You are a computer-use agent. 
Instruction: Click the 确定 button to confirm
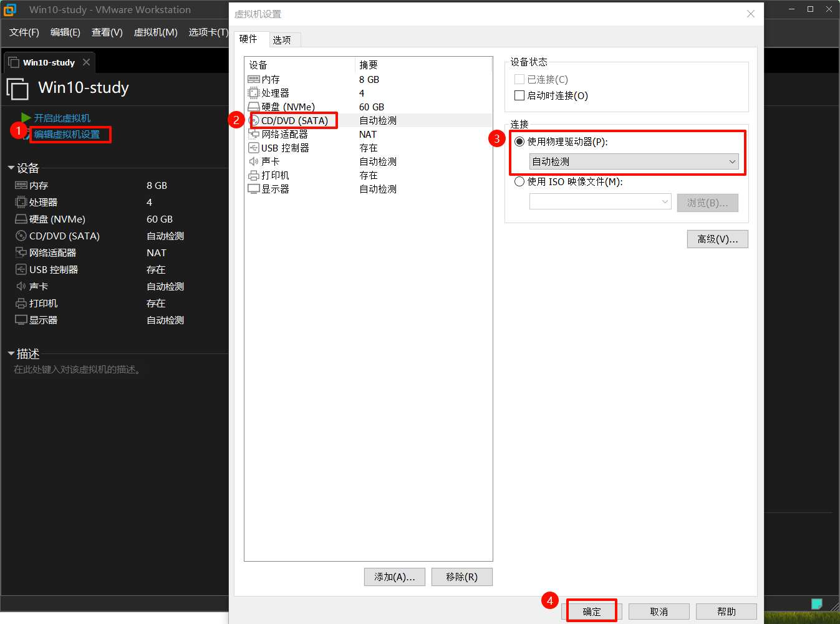click(591, 612)
